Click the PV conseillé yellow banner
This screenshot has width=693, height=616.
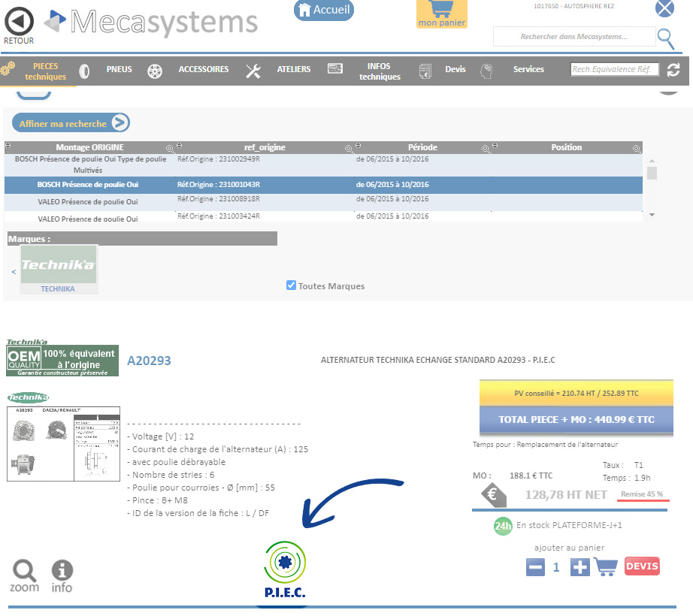(576, 393)
